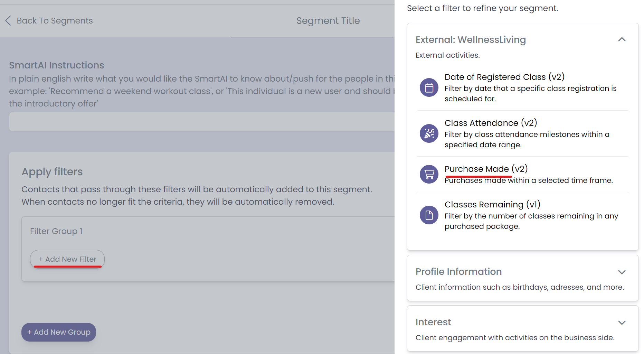Click the confetti icon for Class Attendance
Image resolution: width=644 pixels, height=354 pixels.
[429, 133]
